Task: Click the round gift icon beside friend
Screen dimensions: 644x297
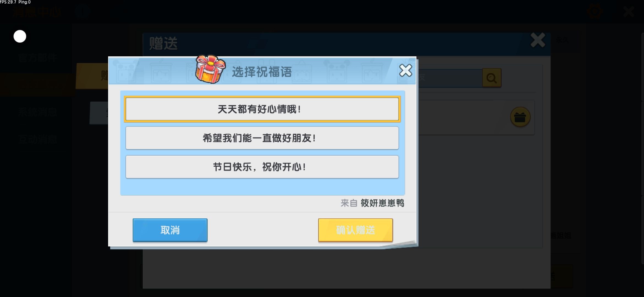Action: (520, 117)
